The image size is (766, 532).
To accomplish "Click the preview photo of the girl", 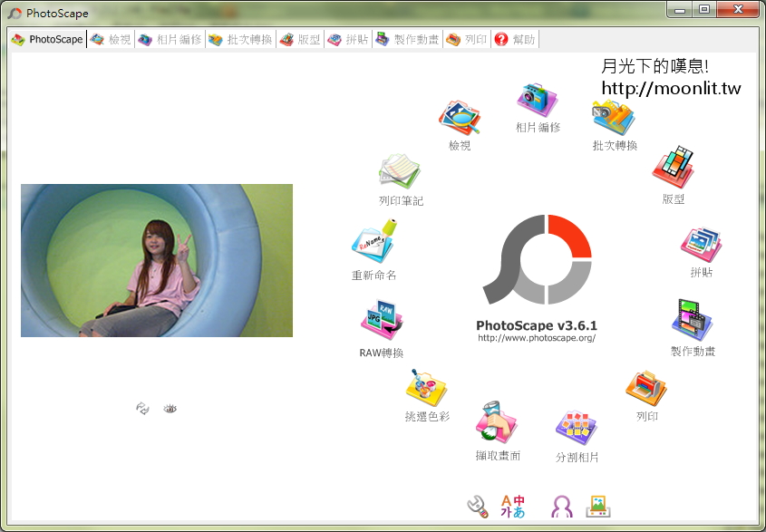I will coord(156,260).
